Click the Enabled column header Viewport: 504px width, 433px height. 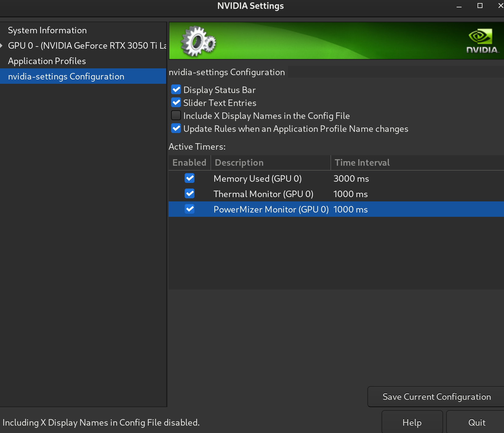point(190,163)
